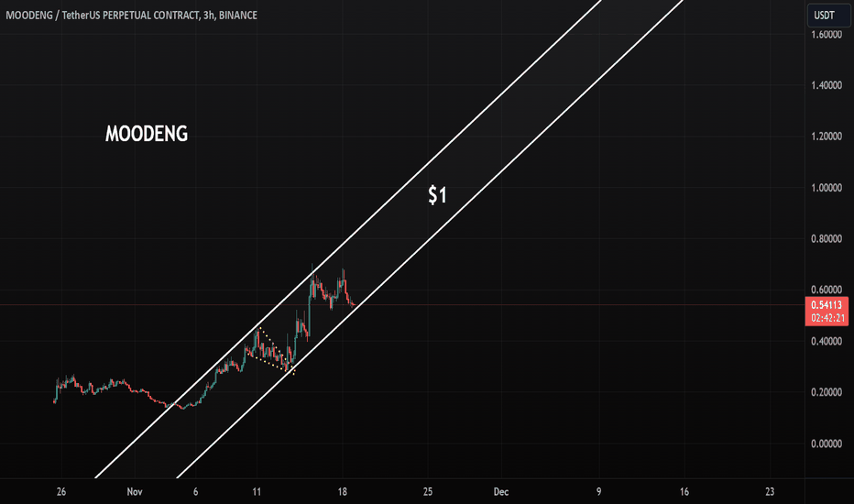
Task: Click the MOODENG / TetherUS PERPETUAL CONTRACT title
Action: 131,16
